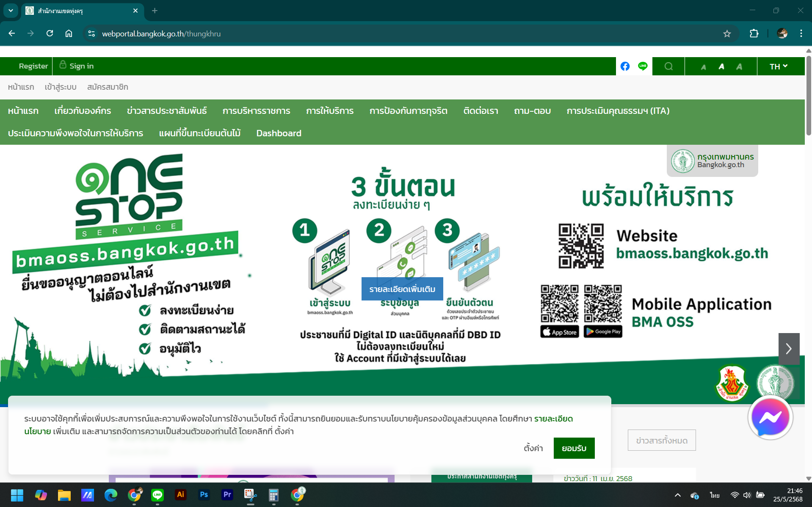Open the TH language dropdown
This screenshot has width=812, height=507.
tap(779, 66)
